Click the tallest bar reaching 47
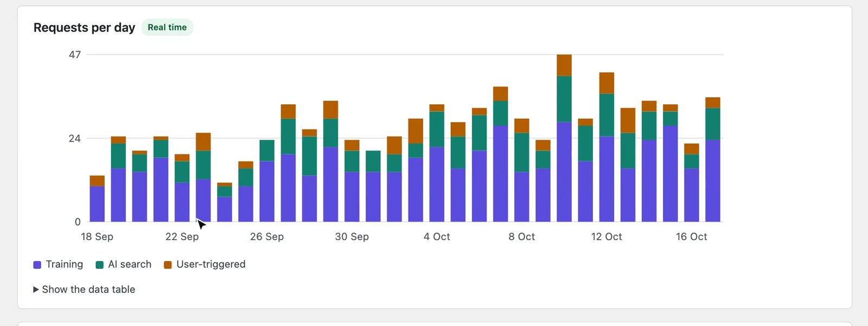The image size is (868, 326). click(564, 138)
